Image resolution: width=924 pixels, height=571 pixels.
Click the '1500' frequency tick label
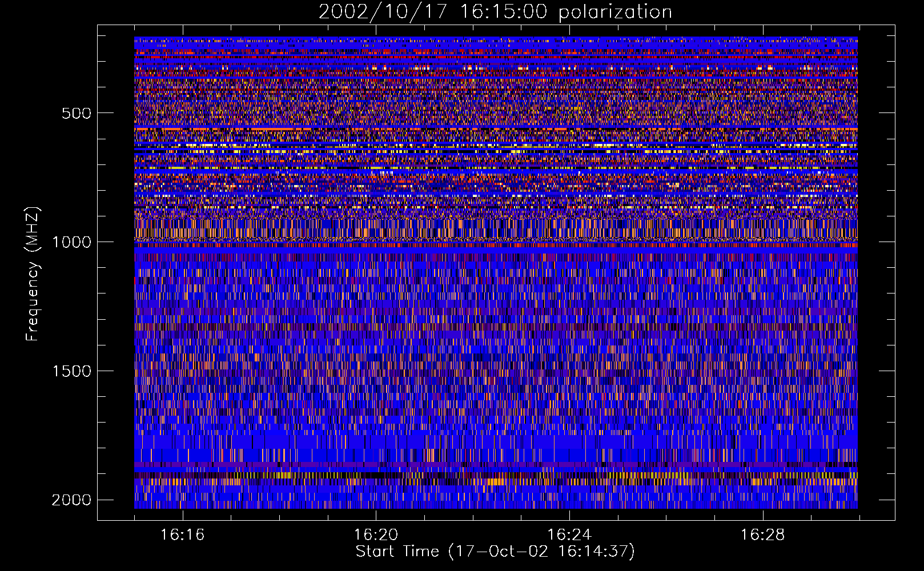coord(71,371)
